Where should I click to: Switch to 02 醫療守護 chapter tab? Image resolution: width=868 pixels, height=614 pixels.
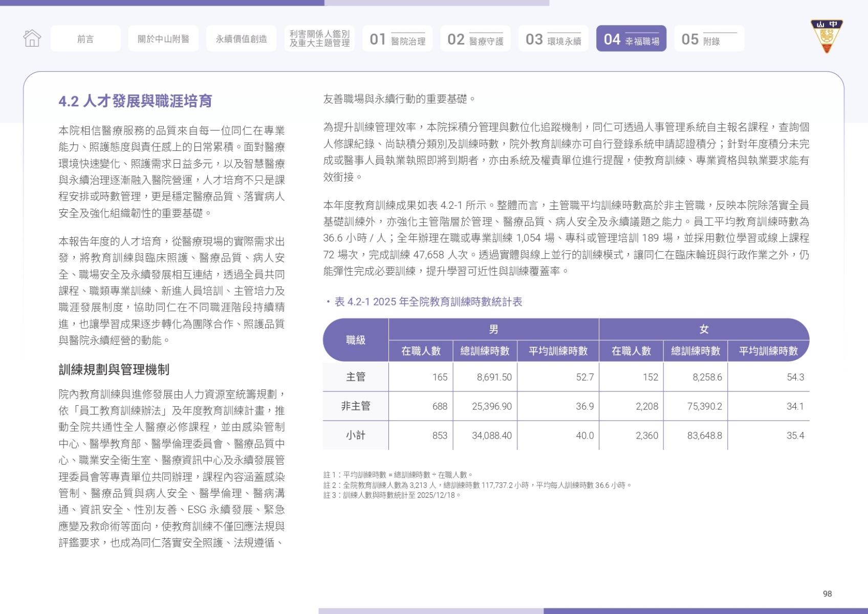[475, 38]
